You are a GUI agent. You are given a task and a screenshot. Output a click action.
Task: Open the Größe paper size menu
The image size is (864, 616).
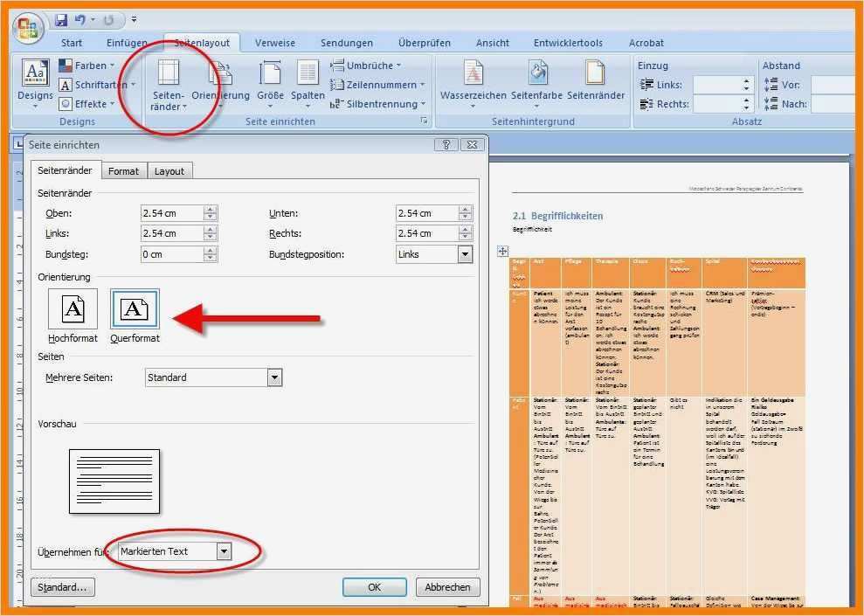[271, 85]
